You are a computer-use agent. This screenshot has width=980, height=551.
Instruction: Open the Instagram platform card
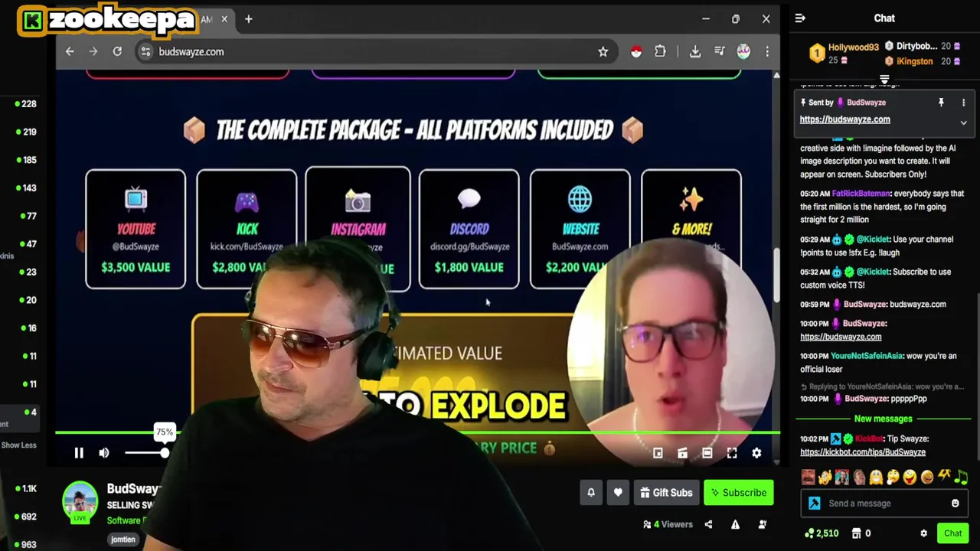(x=358, y=229)
